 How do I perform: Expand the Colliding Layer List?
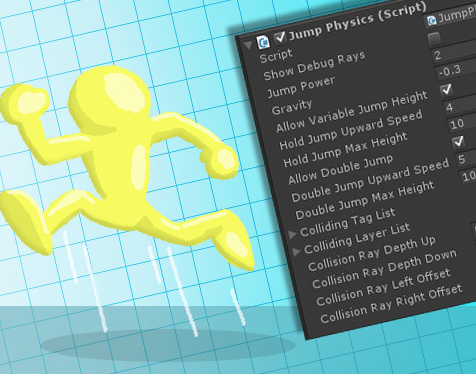click(x=296, y=252)
